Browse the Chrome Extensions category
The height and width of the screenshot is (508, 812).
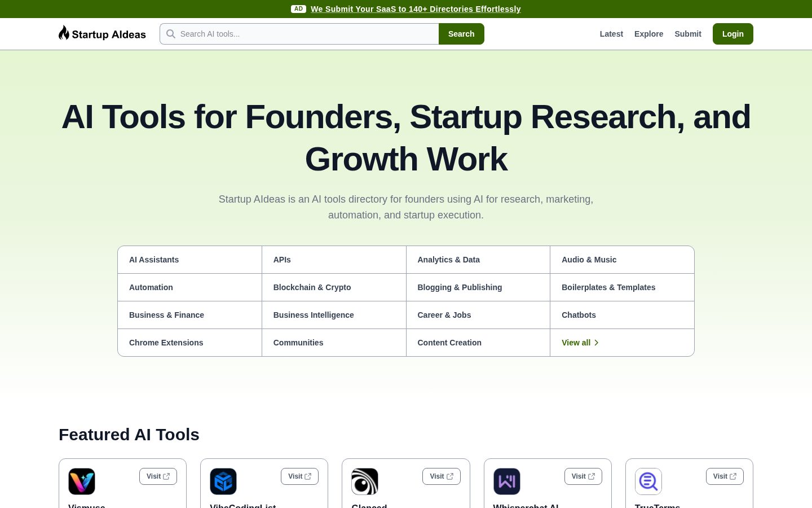pyautogui.click(x=190, y=343)
